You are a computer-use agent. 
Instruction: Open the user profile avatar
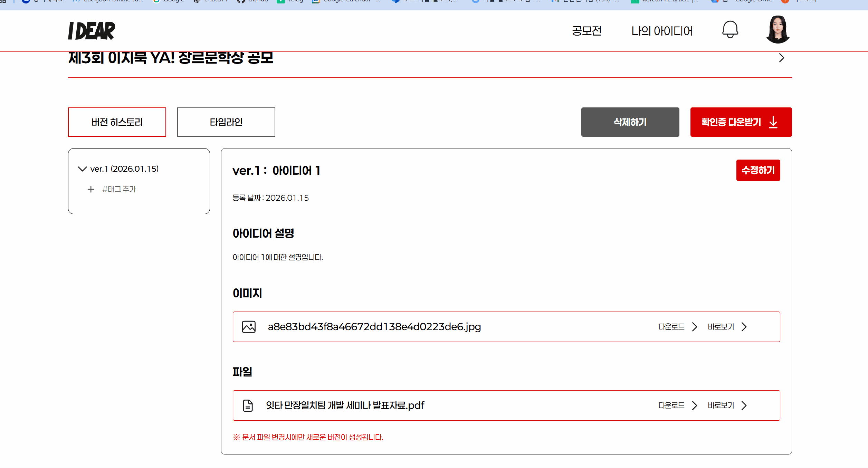[778, 30]
